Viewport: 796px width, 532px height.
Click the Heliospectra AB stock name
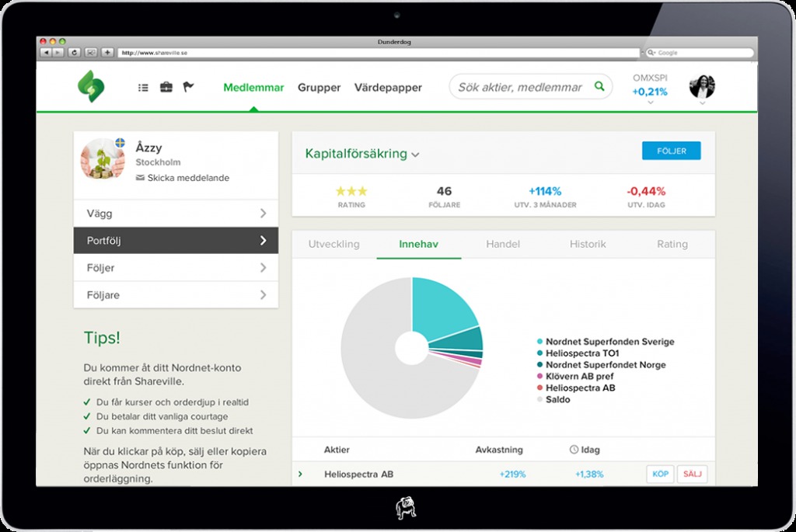coord(359,475)
